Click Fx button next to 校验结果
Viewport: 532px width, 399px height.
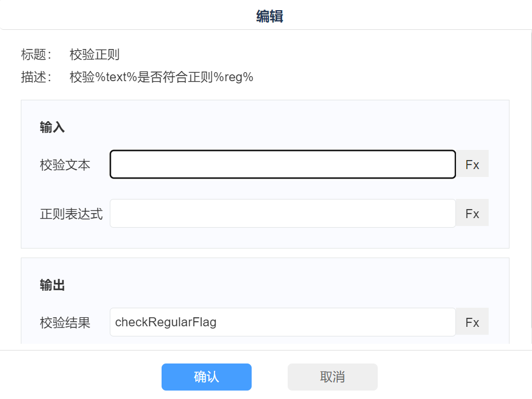(x=472, y=322)
